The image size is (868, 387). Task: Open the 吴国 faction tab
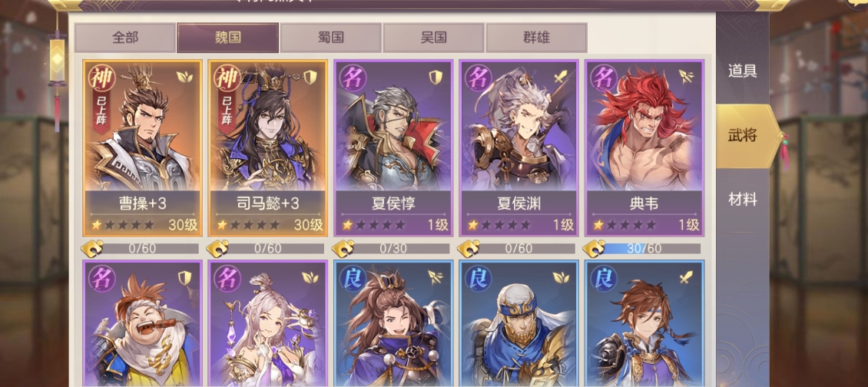pos(433,38)
